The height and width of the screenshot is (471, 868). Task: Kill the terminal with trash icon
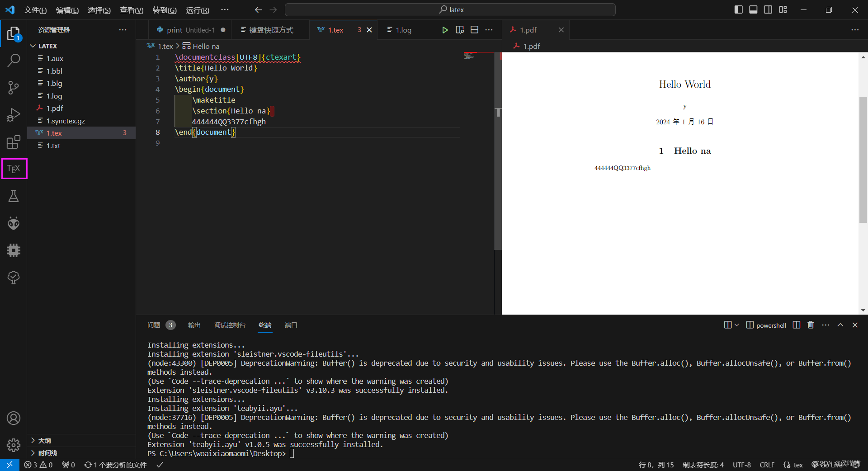pos(810,325)
